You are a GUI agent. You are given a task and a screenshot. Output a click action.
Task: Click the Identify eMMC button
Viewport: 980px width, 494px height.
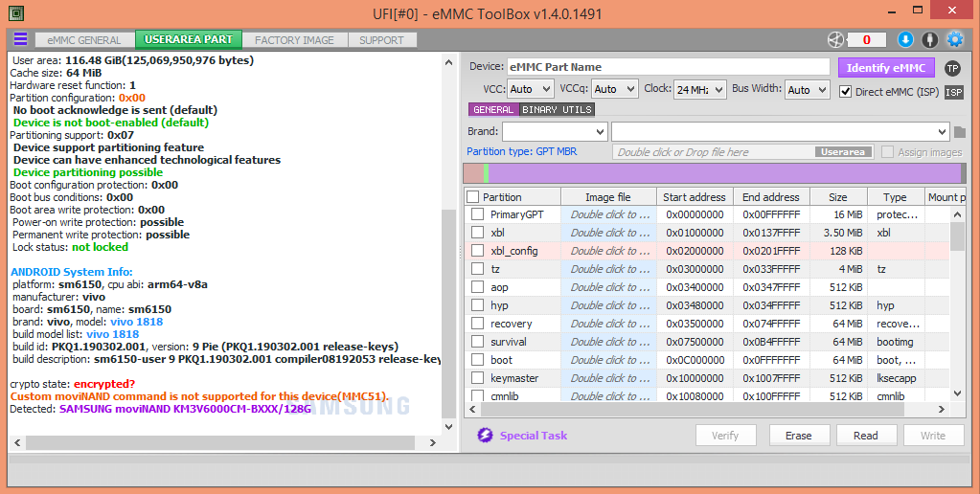(x=885, y=68)
